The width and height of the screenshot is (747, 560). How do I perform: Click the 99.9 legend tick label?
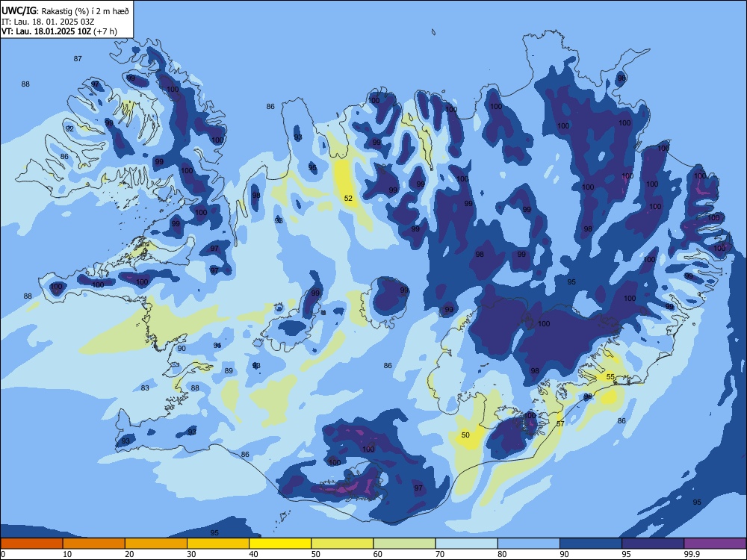[x=691, y=554]
